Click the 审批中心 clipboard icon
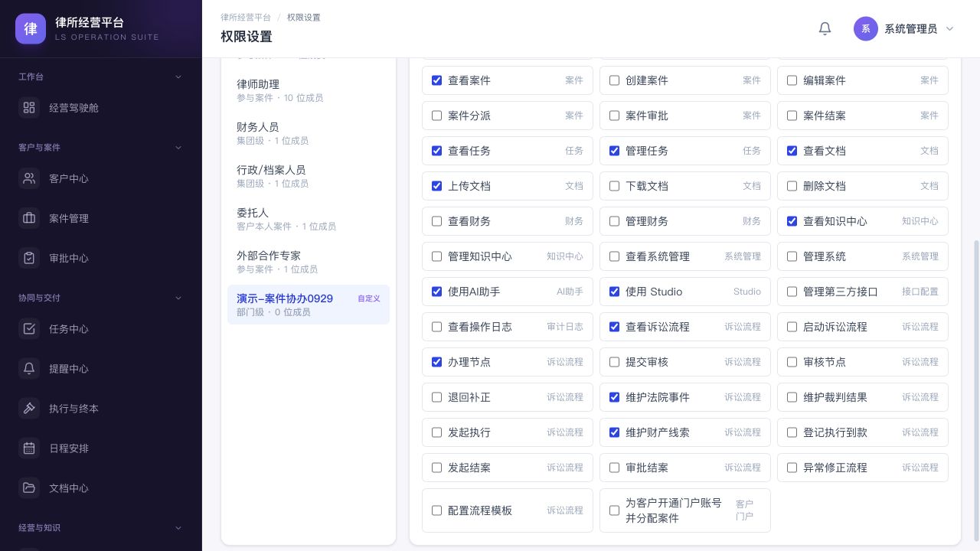The width and height of the screenshot is (980, 551). click(x=29, y=258)
